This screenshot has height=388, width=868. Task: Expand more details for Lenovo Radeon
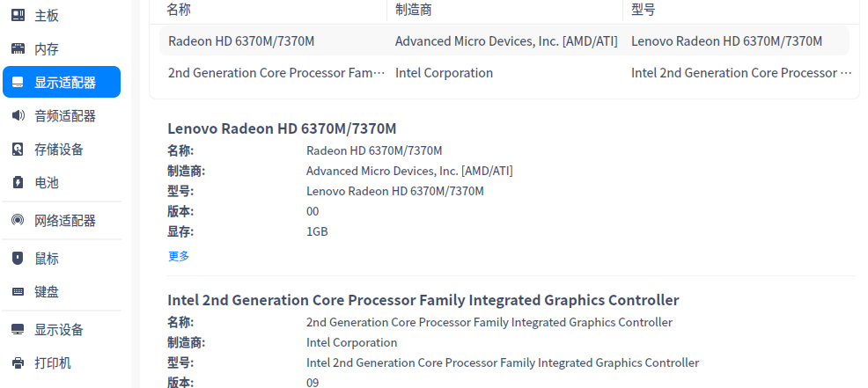click(179, 256)
